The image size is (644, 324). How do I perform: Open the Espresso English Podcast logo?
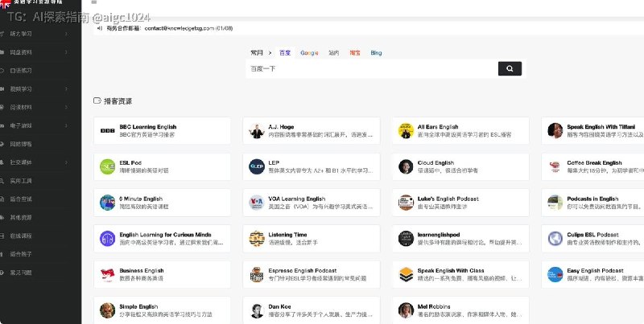tap(257, 274)
